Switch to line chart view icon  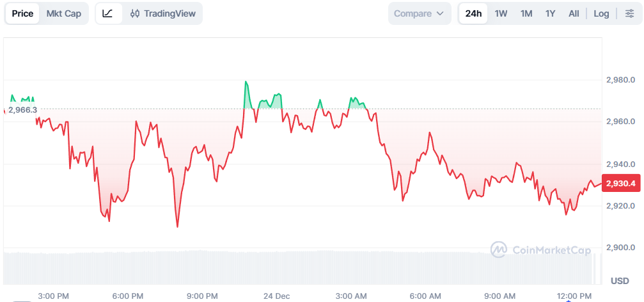(x=107, y=13)
